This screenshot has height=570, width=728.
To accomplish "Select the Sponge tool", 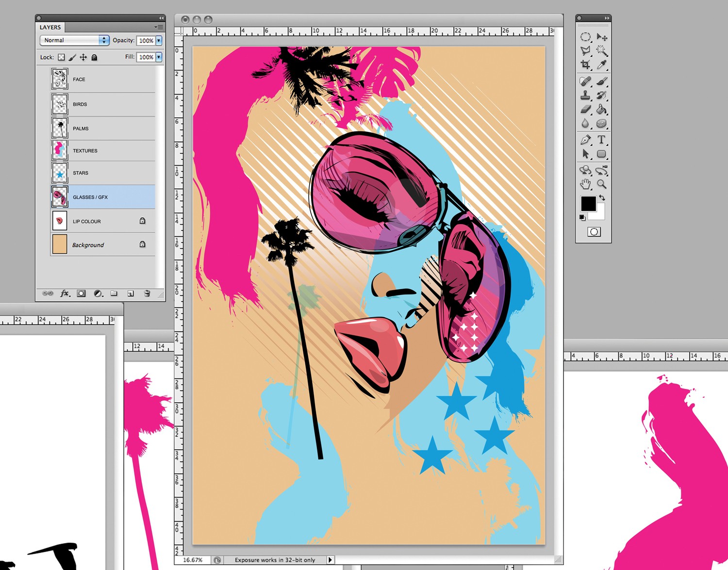I will point(602,123).
